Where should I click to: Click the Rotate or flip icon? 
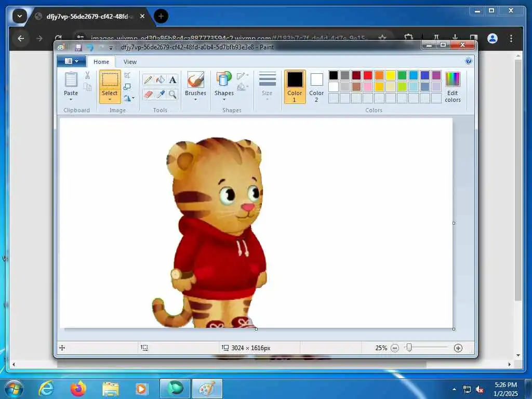[x=128, y=98]
